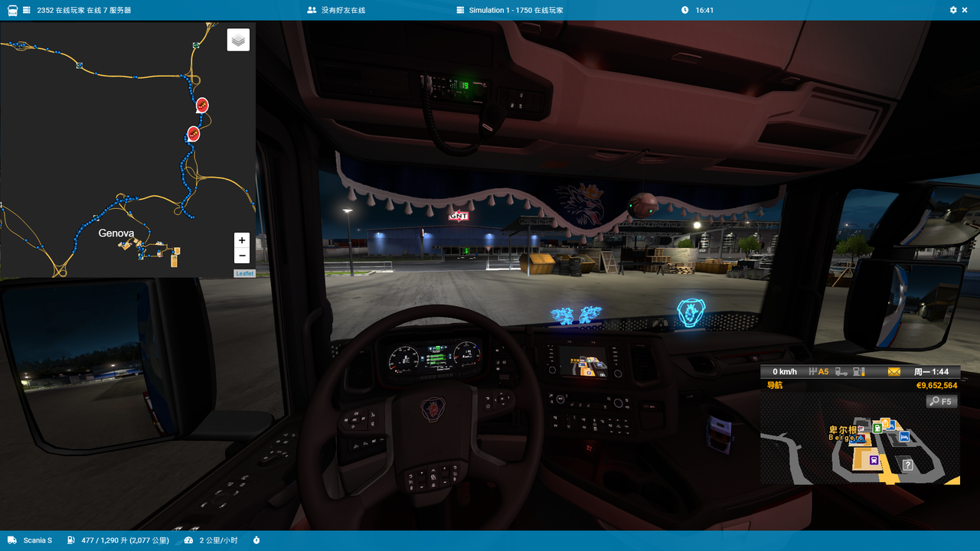The width and height of the screenshot is (980, 551).
Task: Click the truck damage icon in GPS bar
Action: [841, 372]
